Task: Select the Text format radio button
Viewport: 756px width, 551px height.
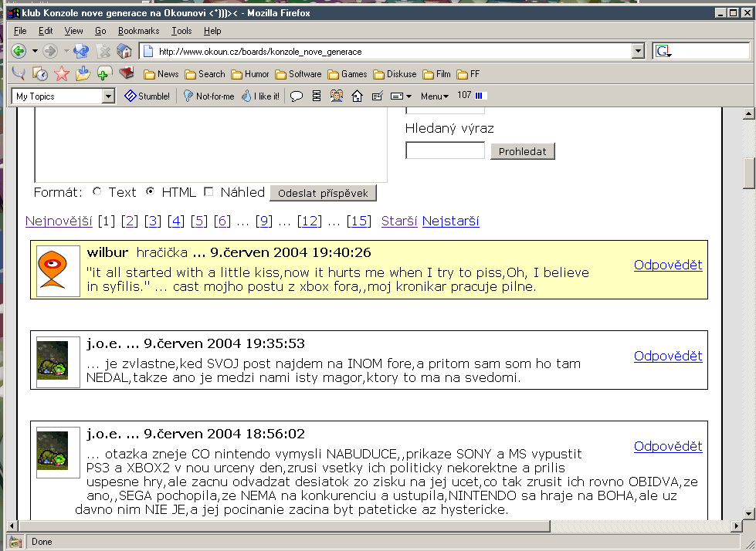Action: (x=97, y=191)
